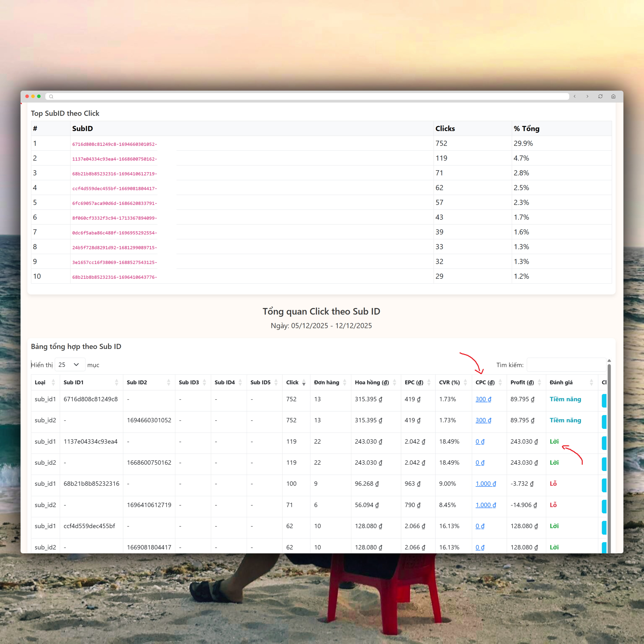Sort by the Đánh giá column header

click(561, 382)
